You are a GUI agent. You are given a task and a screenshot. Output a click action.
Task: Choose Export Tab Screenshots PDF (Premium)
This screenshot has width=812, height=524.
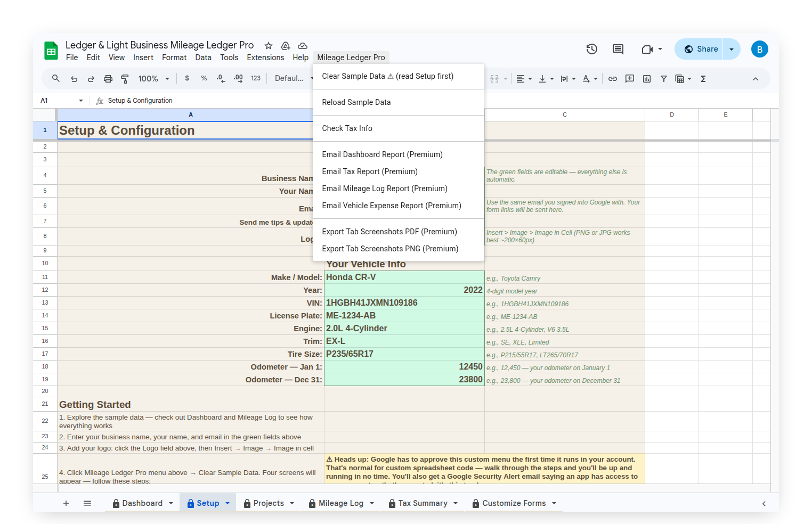(x=399, y=232)
